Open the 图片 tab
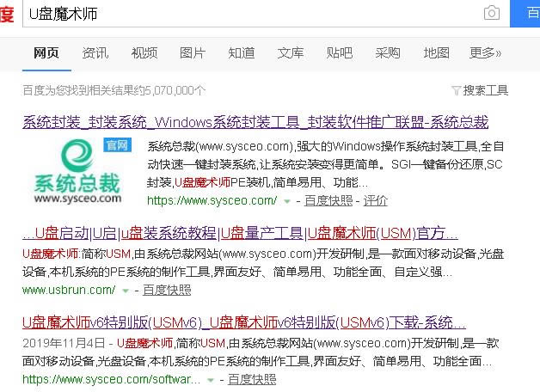Image resolution: width=540 pixels, height=392 pixels. point(193,53)
